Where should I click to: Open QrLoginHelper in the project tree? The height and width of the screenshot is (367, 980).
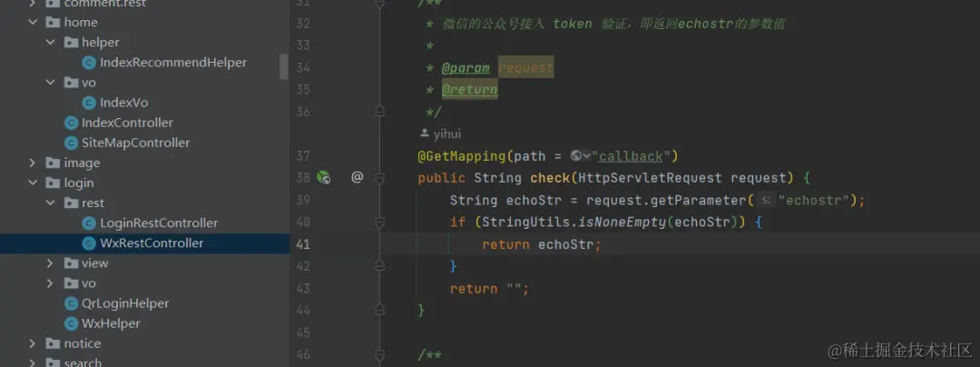click(x=125, y=303)
